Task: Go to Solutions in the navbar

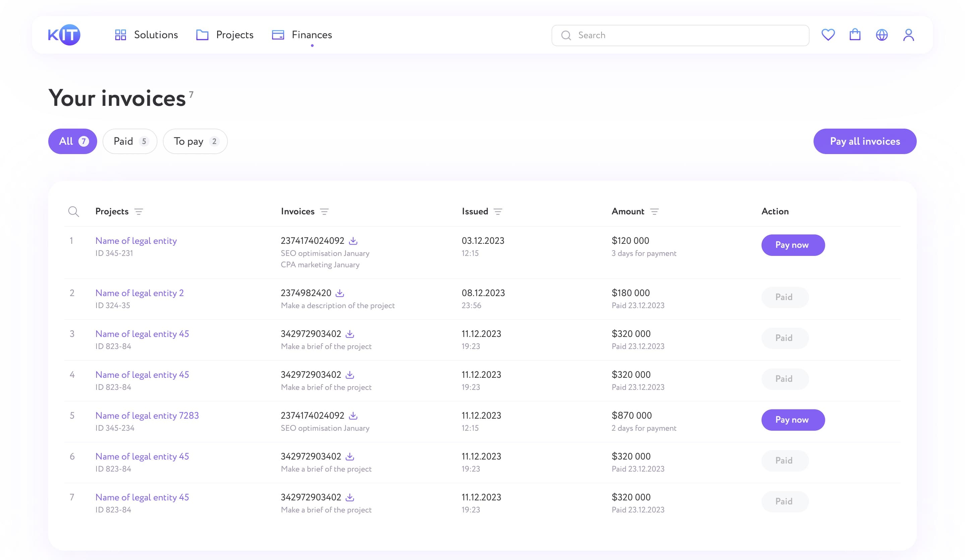Action: 146,35
